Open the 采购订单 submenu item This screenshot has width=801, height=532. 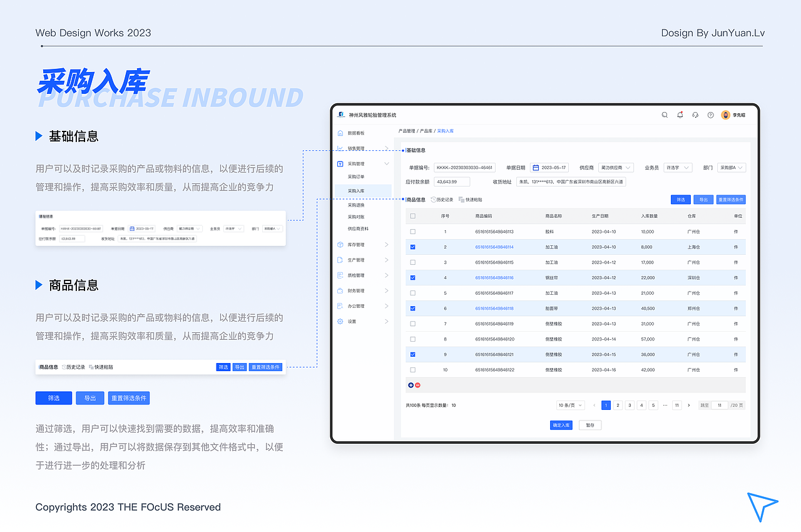[356, 176]
